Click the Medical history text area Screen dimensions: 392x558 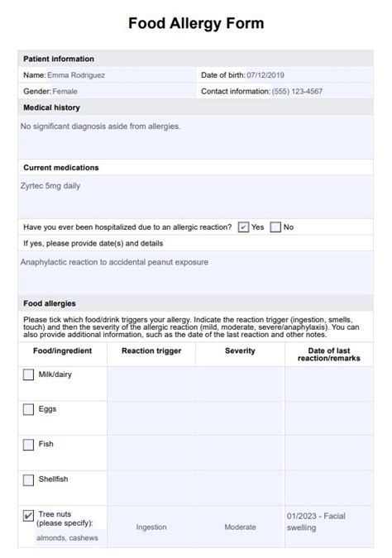point(195,137)
